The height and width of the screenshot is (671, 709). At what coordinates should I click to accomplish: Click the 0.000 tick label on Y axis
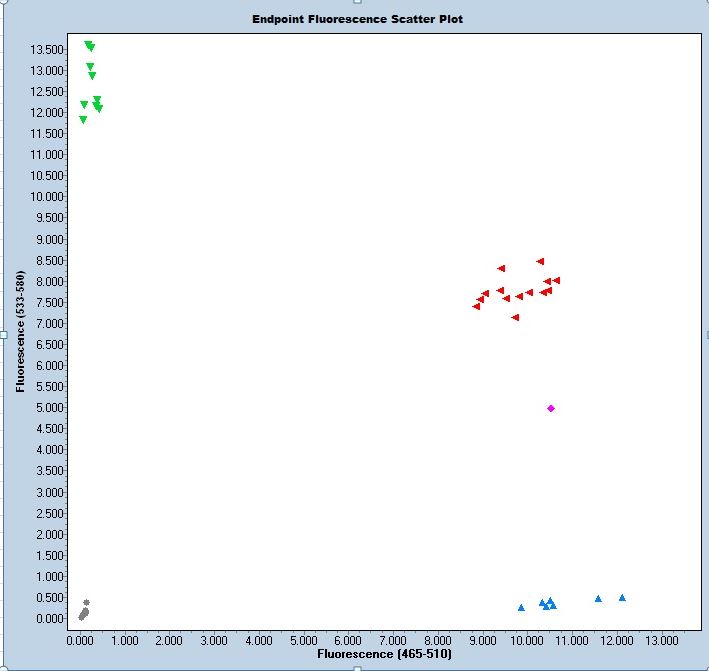(51, 619)
